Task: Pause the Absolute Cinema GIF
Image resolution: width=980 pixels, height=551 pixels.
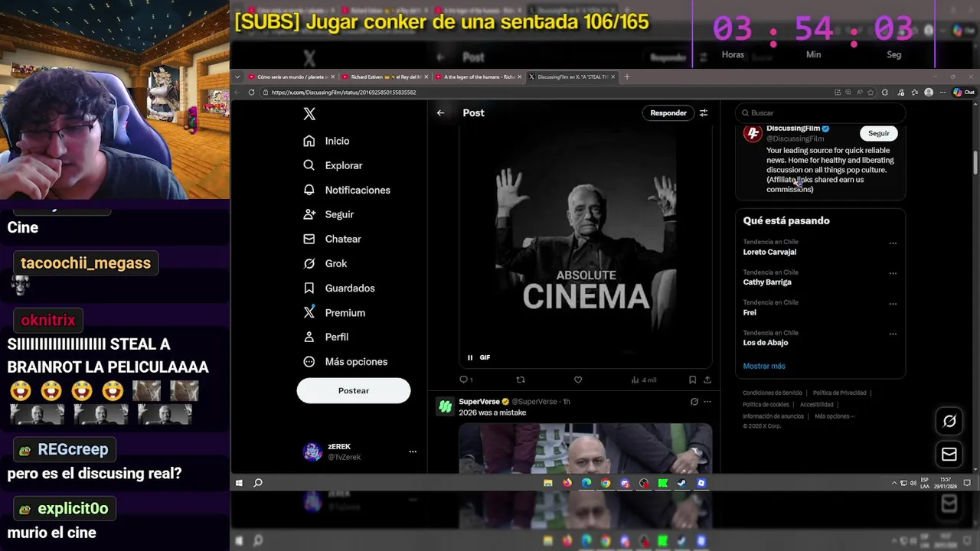Action: pyautogui.click(x=470, y=357)
